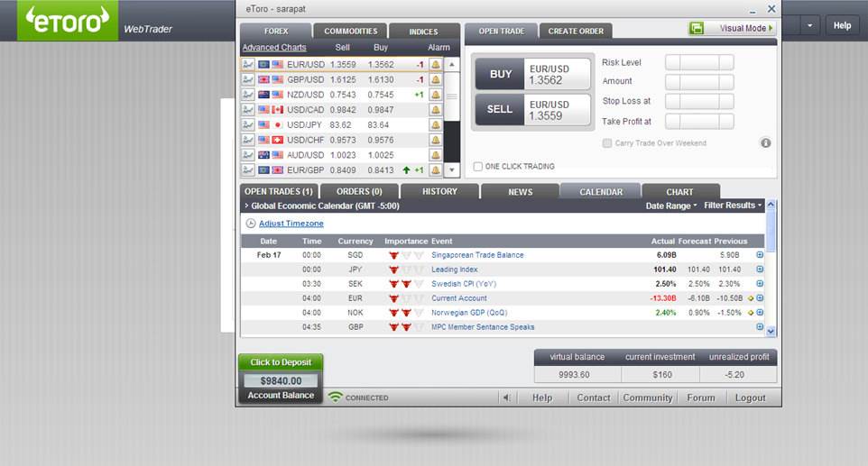Set alarm bell for USD/JPY
This screenshot has height=466, width=868.
[x=436, y=125]
